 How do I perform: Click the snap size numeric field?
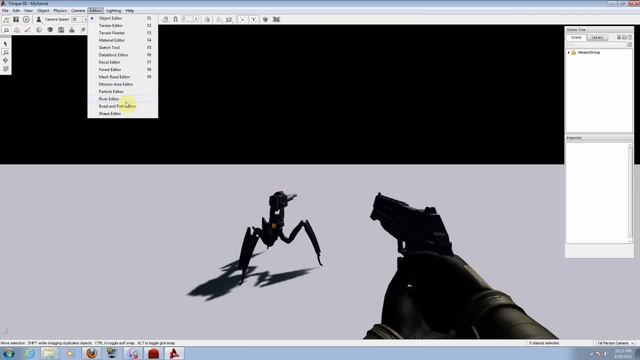[x=187, y=20]
